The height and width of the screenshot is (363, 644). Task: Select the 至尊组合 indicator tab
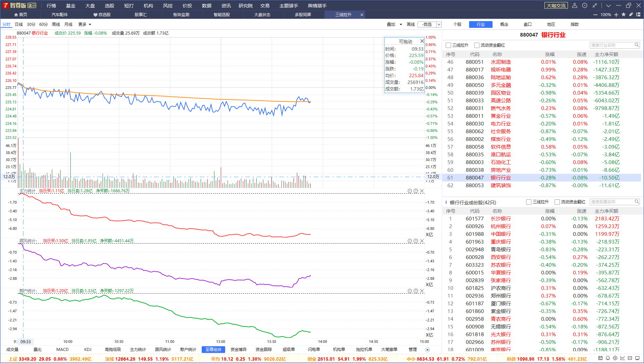[x=213, y=350]
